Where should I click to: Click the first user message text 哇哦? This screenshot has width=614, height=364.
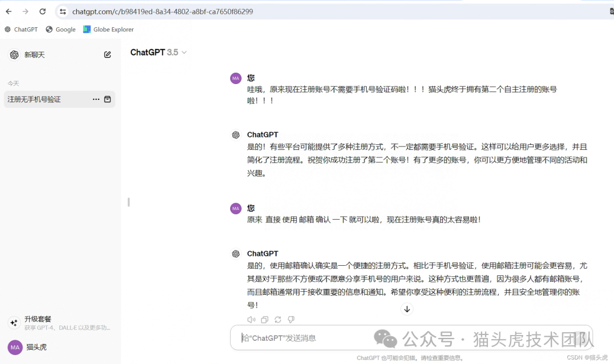point(402,95)
